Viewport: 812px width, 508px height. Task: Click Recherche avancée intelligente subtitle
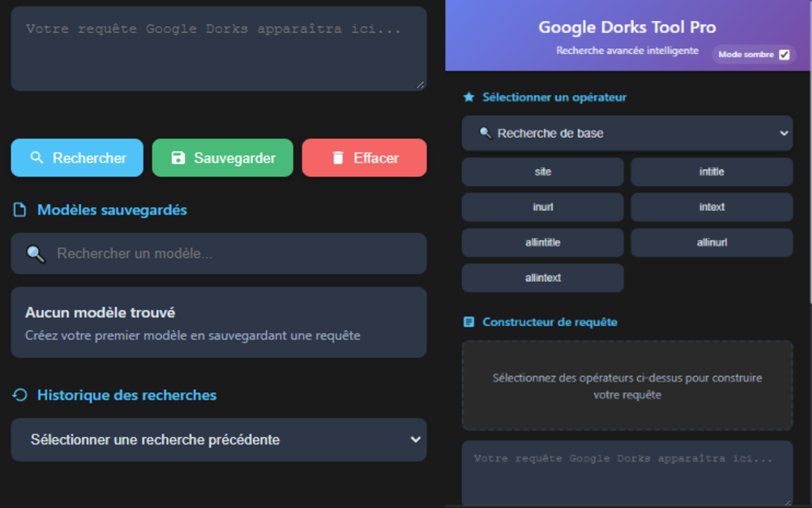coord(627,51)
